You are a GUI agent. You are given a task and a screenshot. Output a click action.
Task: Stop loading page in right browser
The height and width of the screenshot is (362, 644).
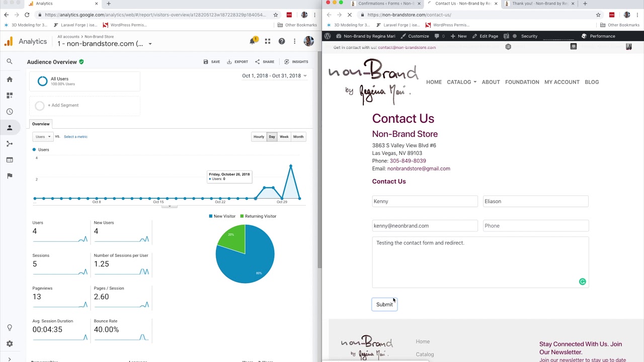pyautogui.click(x=350, y=15)
